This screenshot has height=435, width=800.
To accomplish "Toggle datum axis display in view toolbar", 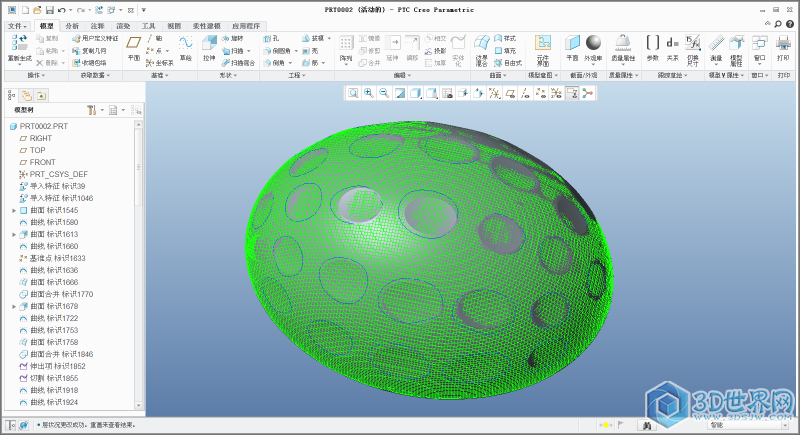I will tap(526, 93).
